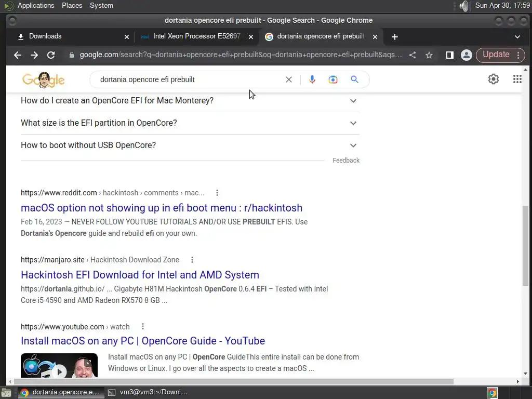Open the Chrome profile avatar

point(467,55)
